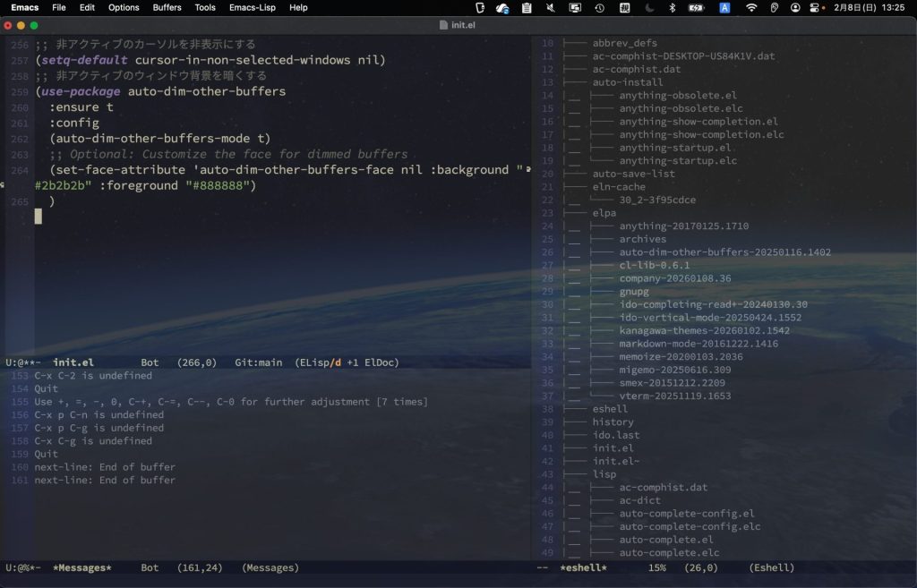This screenshot has height=588, width=917.
Task: Click the muted volume icon
Action: pos(550,7)
